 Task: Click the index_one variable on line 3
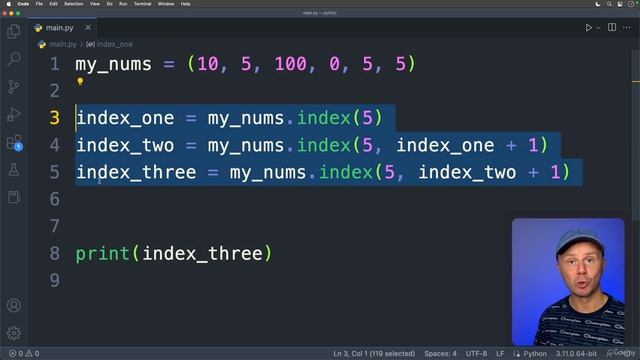pos(125,118)
